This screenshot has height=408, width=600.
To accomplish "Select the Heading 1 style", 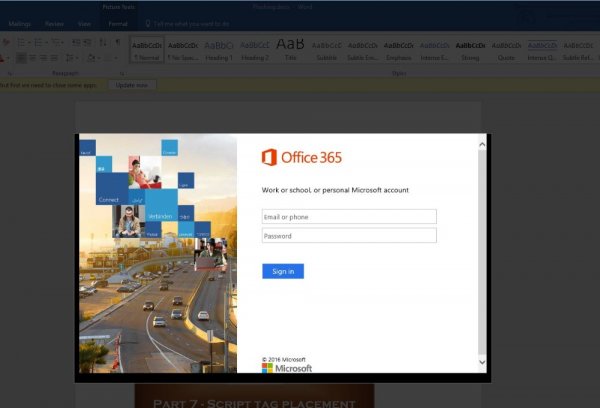I will [218, 51].
